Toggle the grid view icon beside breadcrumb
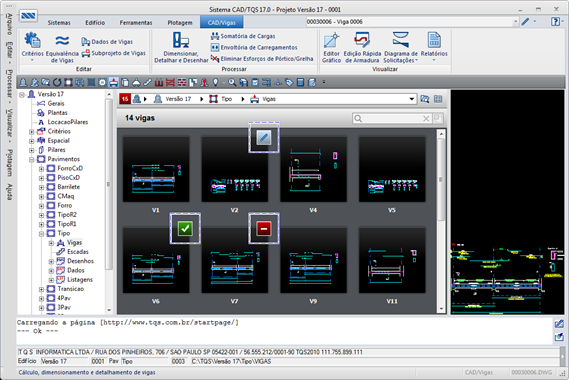 438,99
